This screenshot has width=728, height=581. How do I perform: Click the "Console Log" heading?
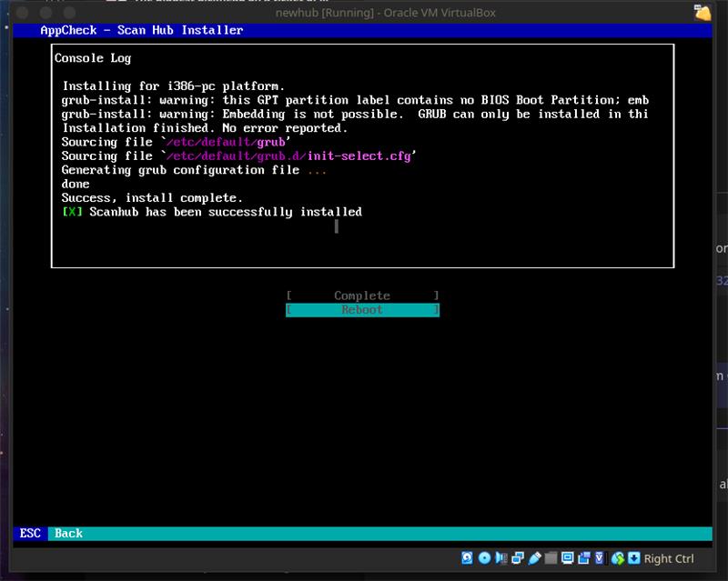[93, 58]
